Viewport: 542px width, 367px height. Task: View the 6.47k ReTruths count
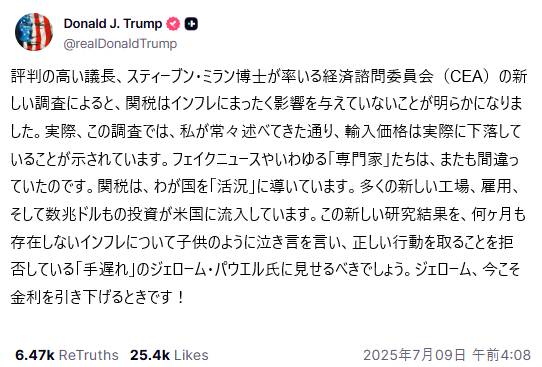pyautogui.click(x=35, y=355)
